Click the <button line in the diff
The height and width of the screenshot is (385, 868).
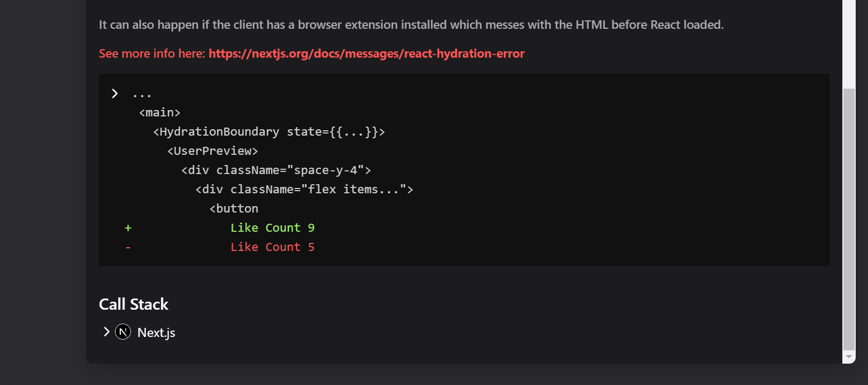234,209
